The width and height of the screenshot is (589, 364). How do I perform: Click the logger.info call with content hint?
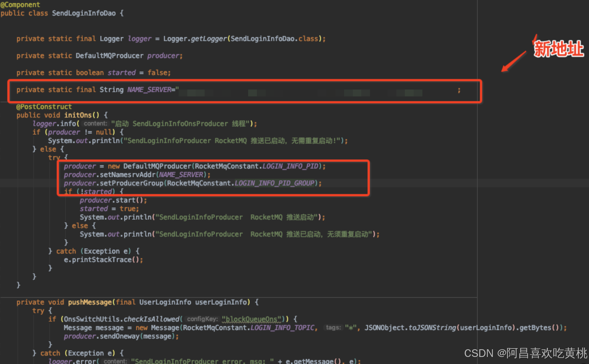[145, 124]
